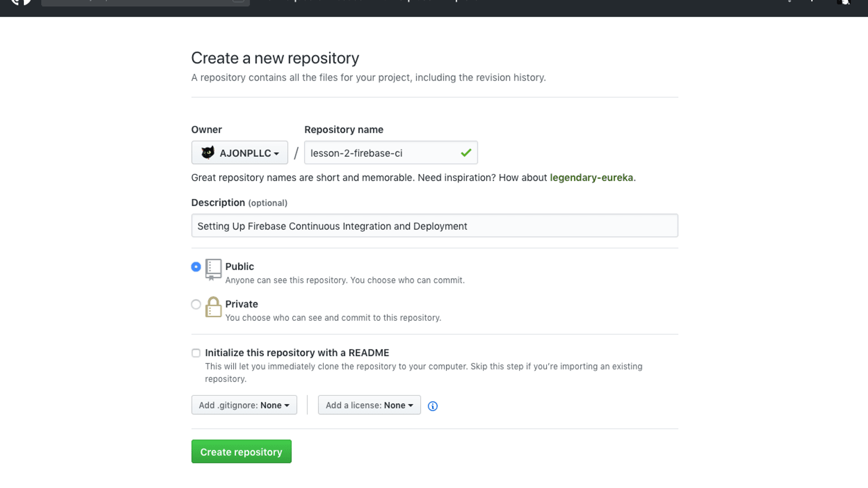The width and height of the screenshot is (868, 488).
Task: Click the GitHub logo in the header
Action: [21, 2]
